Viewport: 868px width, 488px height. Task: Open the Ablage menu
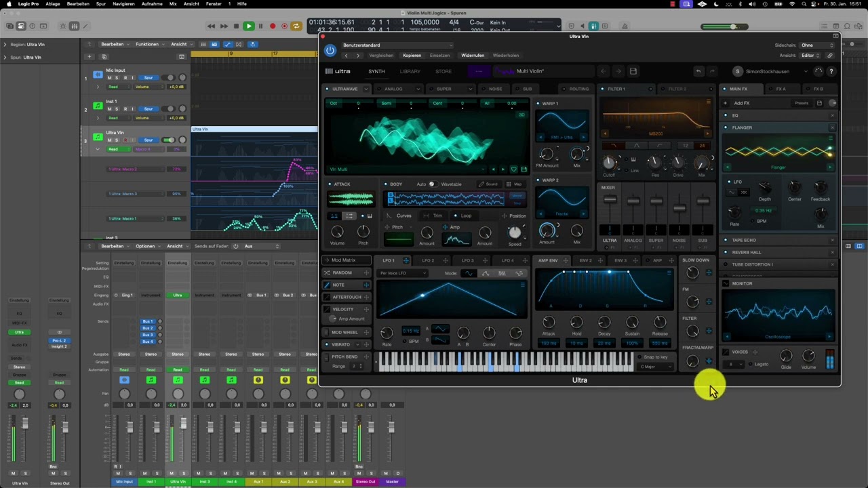coord(52,4)
